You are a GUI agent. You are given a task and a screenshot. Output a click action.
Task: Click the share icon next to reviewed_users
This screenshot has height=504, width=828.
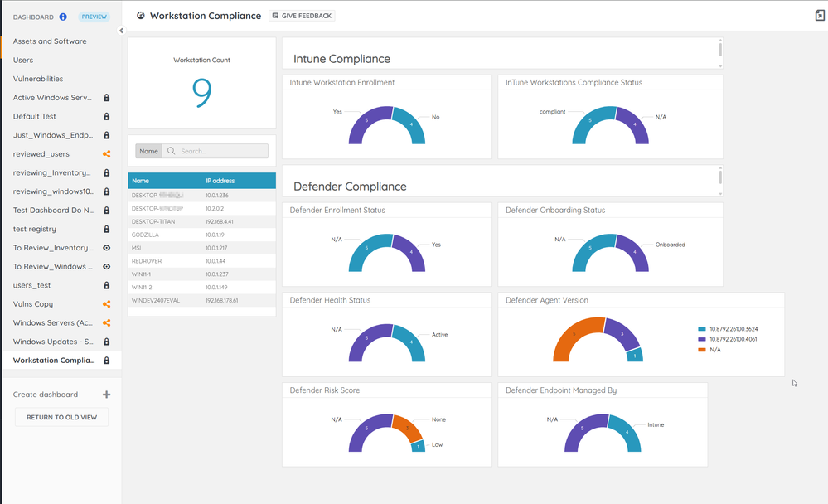tap(106, 154)
